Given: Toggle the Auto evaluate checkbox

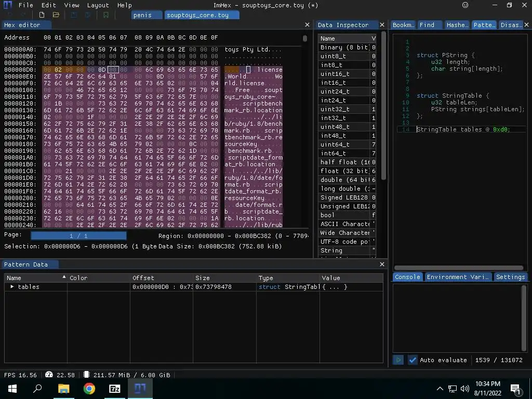Looking at the screenshot, I should click(x=412, y=360).
